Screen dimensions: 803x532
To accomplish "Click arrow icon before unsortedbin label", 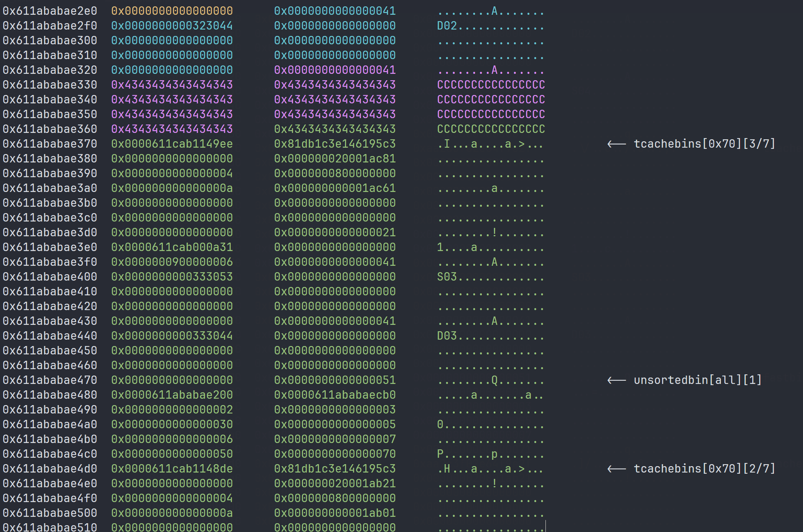I will click(617, 380).
